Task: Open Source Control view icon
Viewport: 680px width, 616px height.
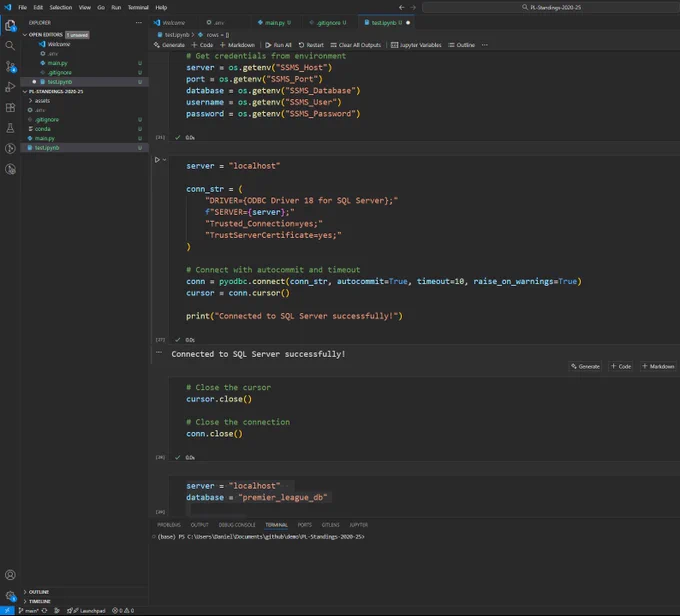Action: [10, 66]
